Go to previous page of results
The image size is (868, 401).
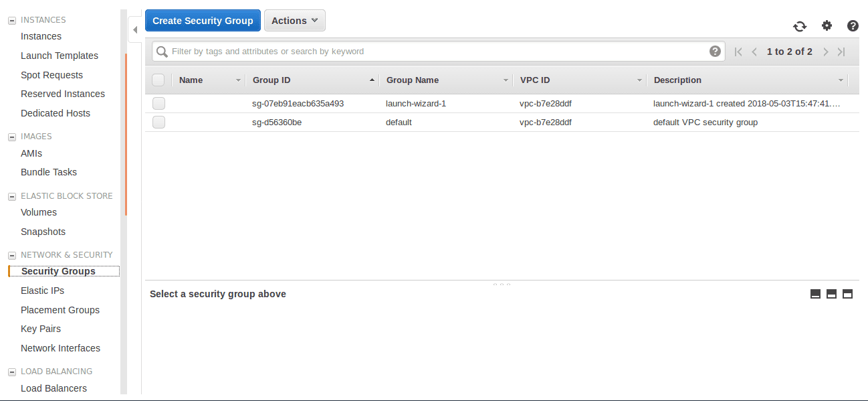pyautogui.click(x=754, y=52)
